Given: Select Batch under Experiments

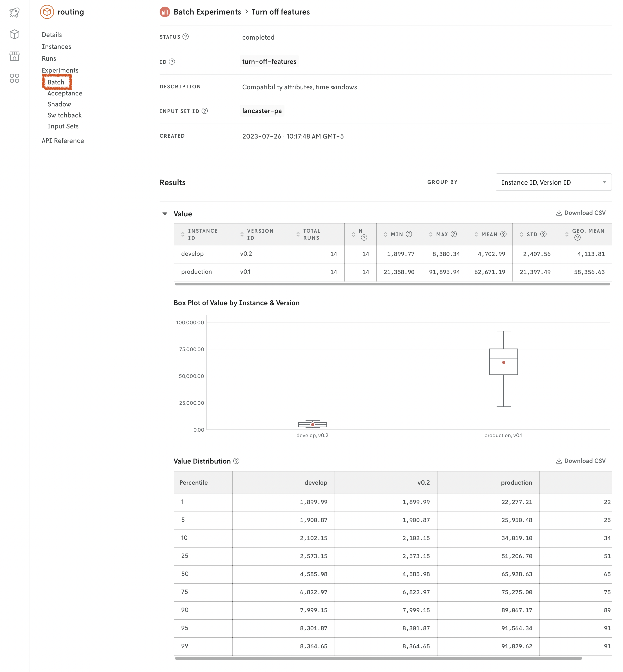Looking at the screenshot, I should click(56, 82).
